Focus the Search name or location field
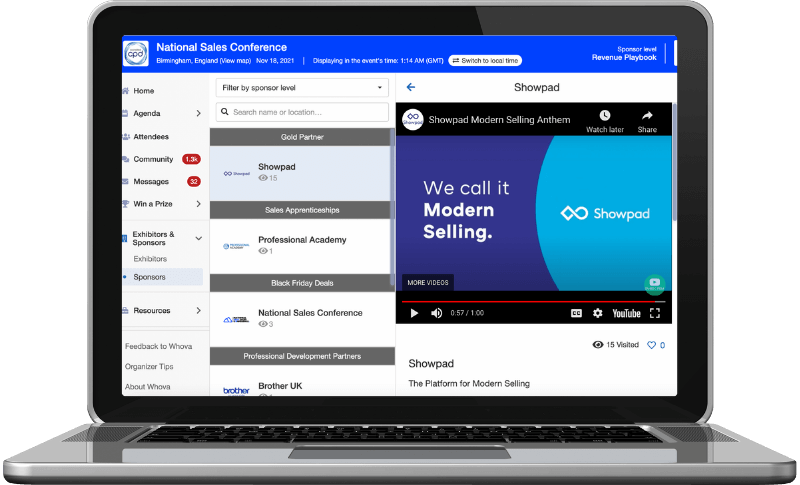 [x=302, y=112]
